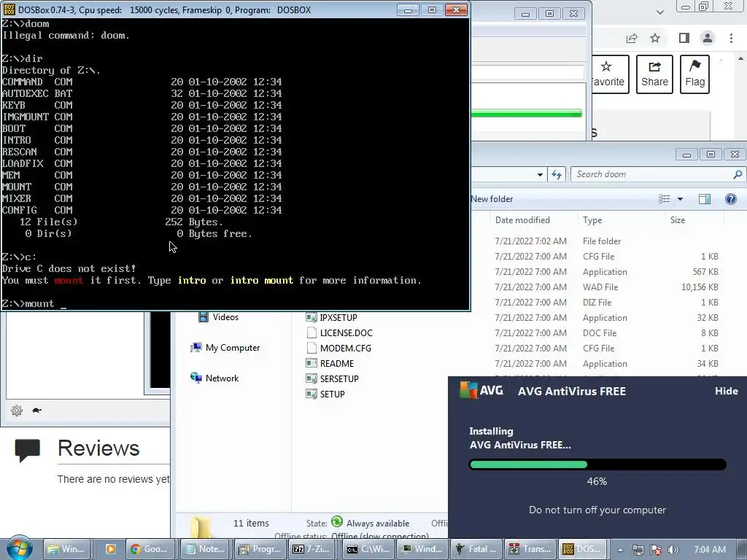Click the WAD File type entry
The height and width of the screenshot is (560, 747).
[x=600, y=287]
